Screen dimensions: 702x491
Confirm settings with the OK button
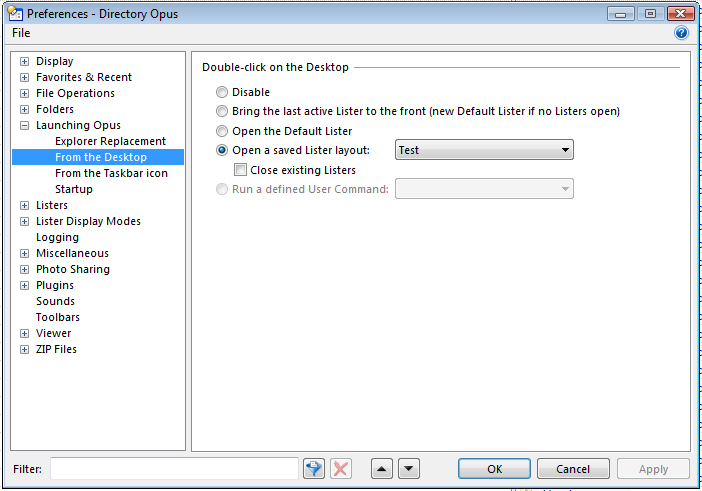pyautogui.click(x=494, y=469)
